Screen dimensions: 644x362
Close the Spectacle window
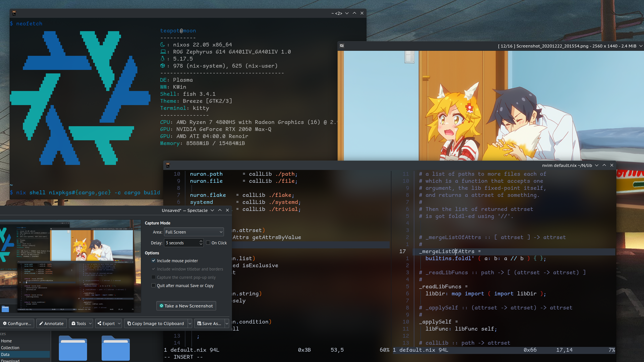click(x=227, y=210)
